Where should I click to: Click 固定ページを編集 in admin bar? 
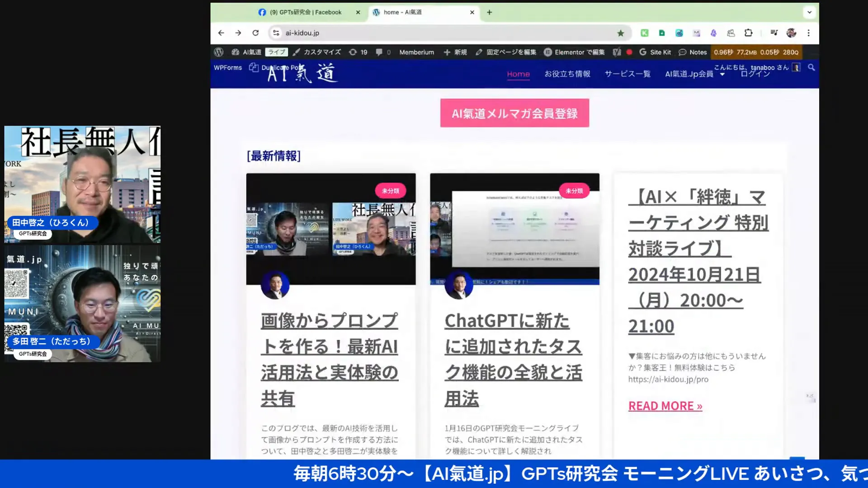coord(506,52)
